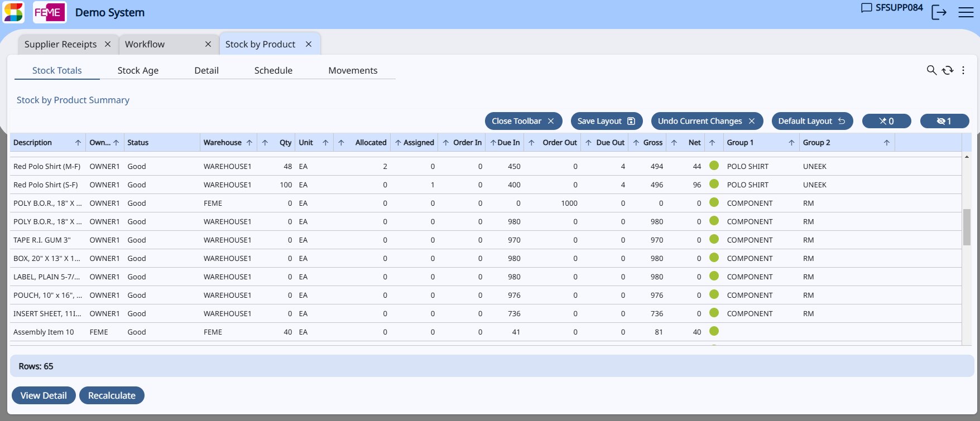The height and width of the screenshot is (421, 980).
Task: Click the green status dot for Assembly Item 10
Action: click(714, 331)
